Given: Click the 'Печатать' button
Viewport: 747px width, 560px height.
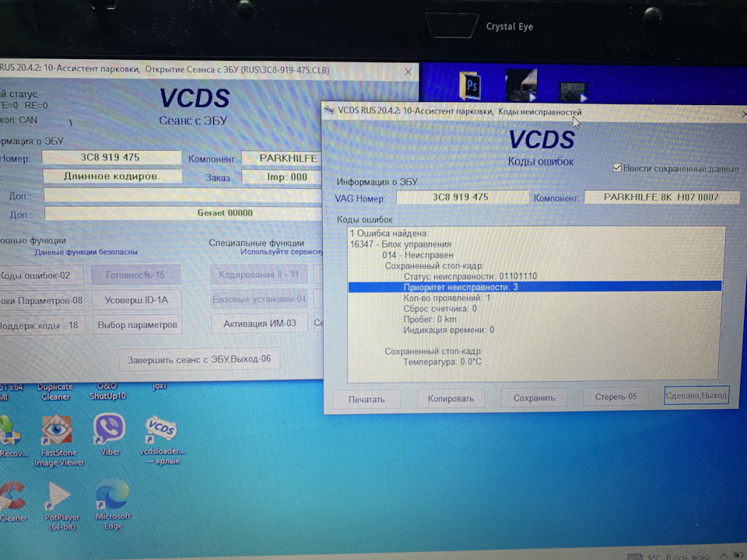Looking at the screenshot, I should coord(366,399).
